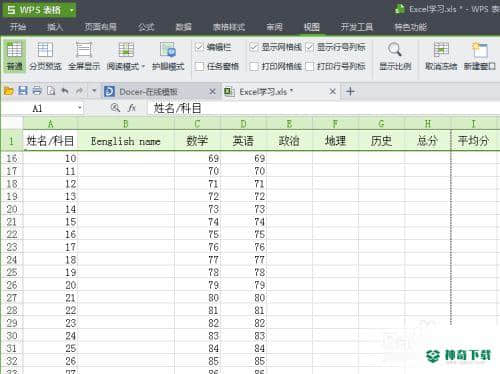This screenshot has width=500, height=374.
Task: Expand 阅读模式 dropdown arrow
Action: tap(143, 67)
